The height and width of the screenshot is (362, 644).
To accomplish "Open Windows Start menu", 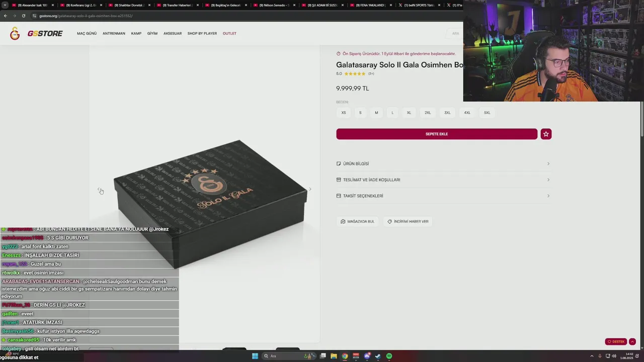I will tap(255, 356).
